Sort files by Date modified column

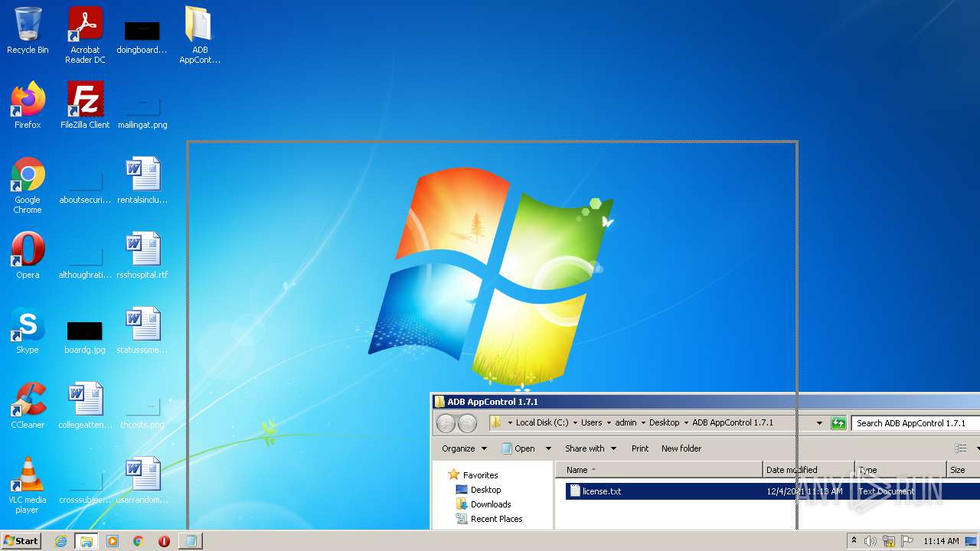[808, 470]
